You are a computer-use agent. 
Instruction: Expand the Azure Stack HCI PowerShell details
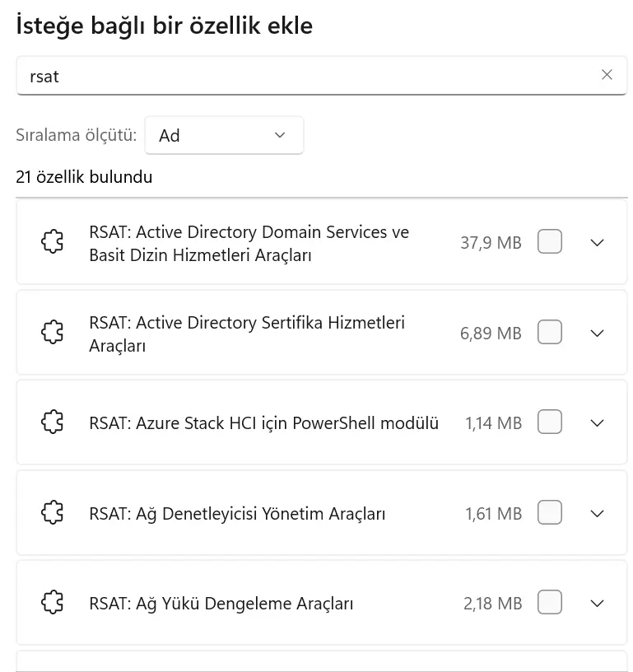tap(598, 423)
